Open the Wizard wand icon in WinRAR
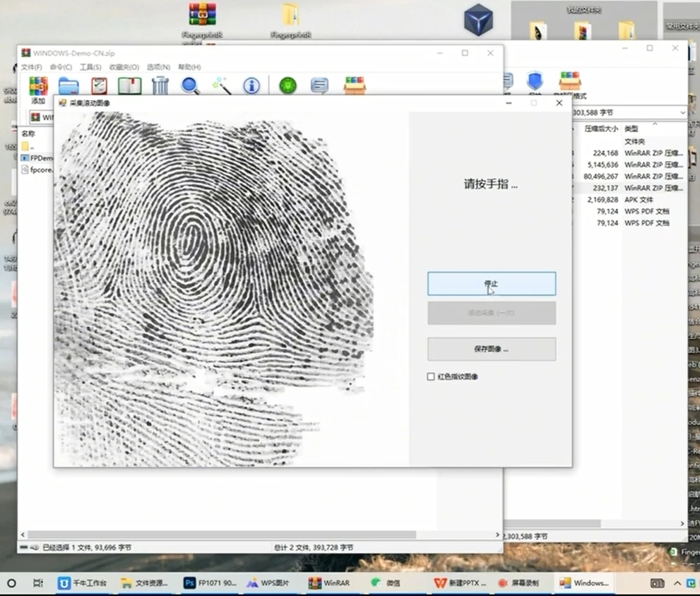 tap(221, 86)
